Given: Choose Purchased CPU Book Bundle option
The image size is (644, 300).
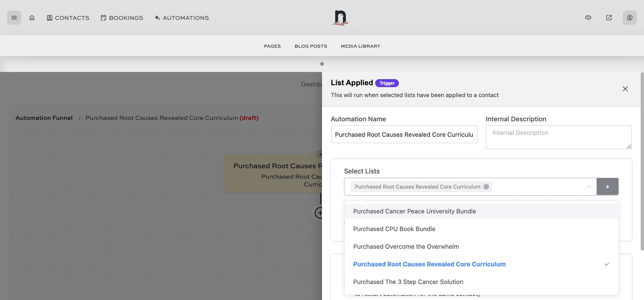Looking at the screenshot, I should tap(394, 229).
